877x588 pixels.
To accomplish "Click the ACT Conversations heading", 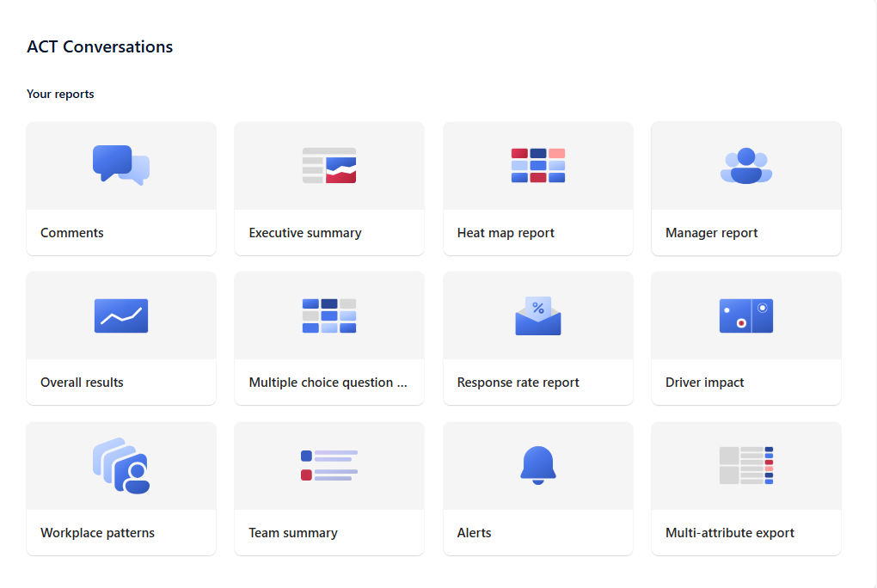I will [100, 46].
